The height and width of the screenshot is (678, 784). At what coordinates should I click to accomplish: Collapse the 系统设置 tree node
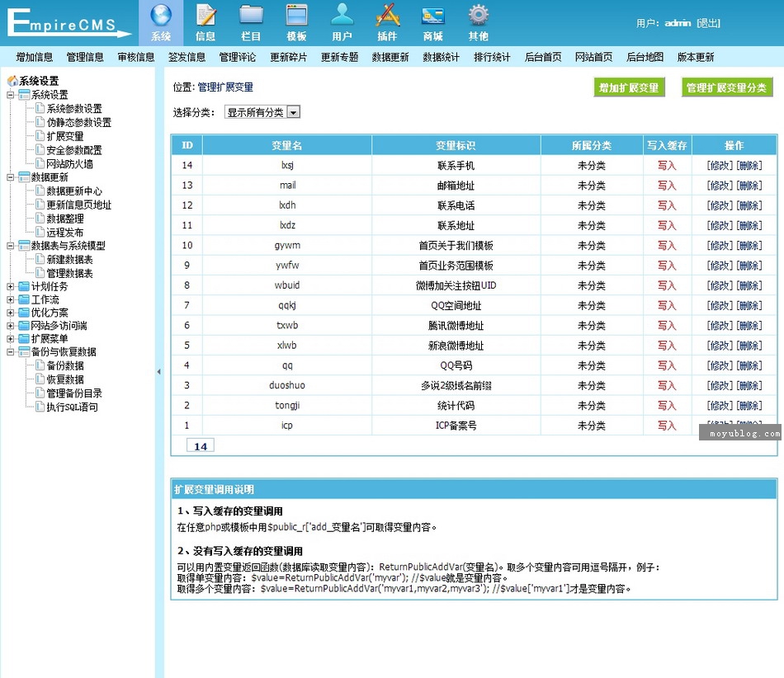(11, 94)
